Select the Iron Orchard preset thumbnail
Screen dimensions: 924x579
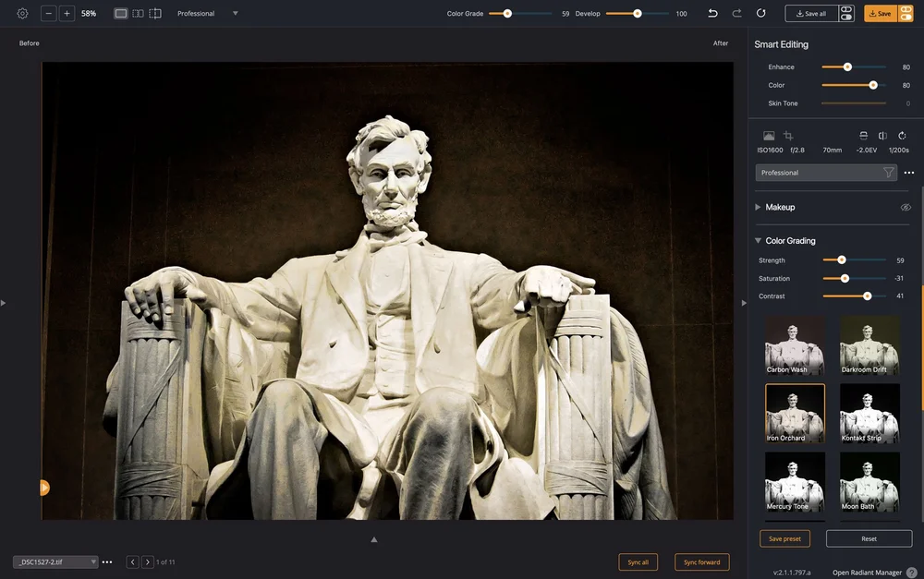click(x=795, y=414)
